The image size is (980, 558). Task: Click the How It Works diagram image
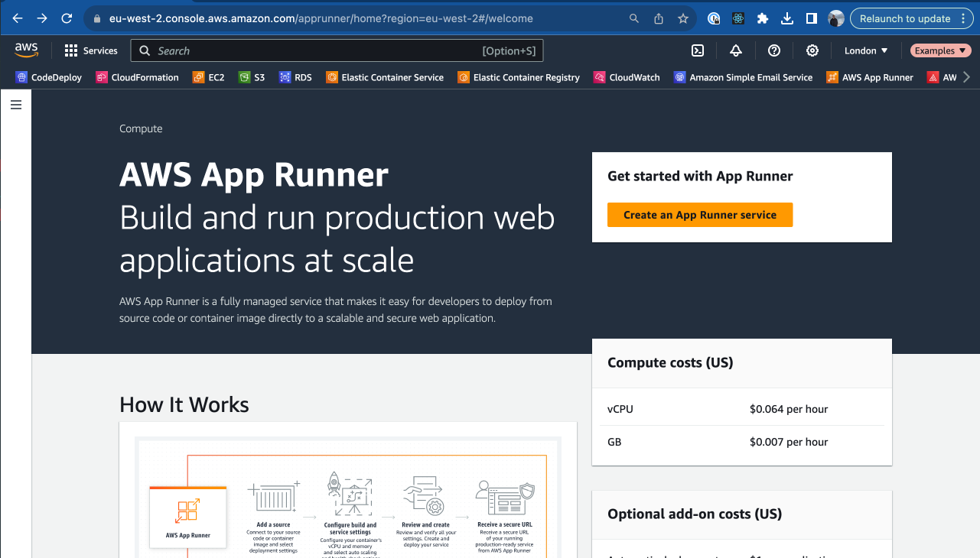(348, 497)
